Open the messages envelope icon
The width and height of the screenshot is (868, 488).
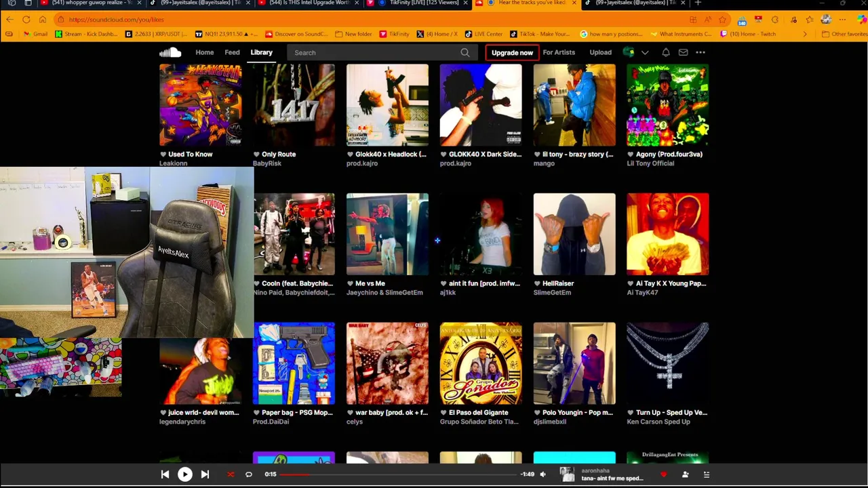(683, 52)
